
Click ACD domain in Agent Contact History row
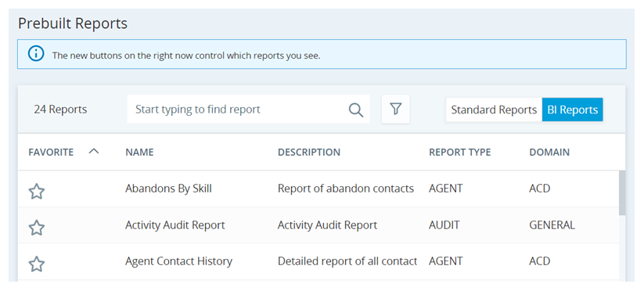click(539, 261)
